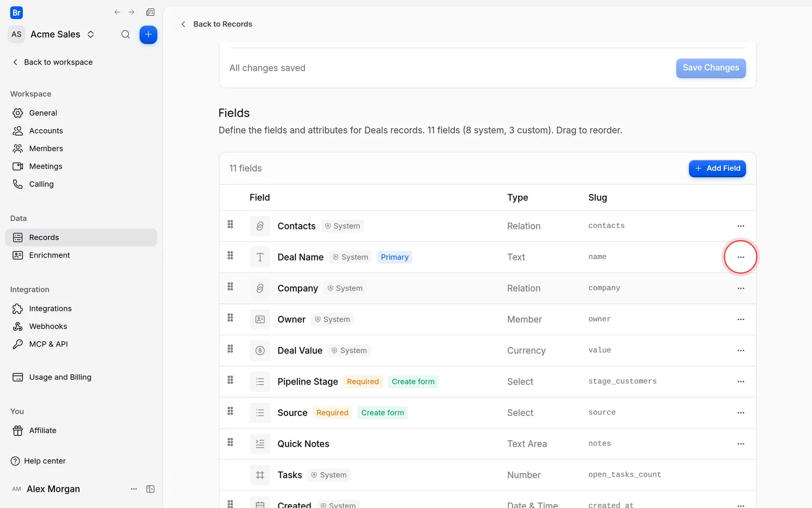The image size is (812, 508).
Task: Open Accounts settings
Action: click(x=81, y=131)
